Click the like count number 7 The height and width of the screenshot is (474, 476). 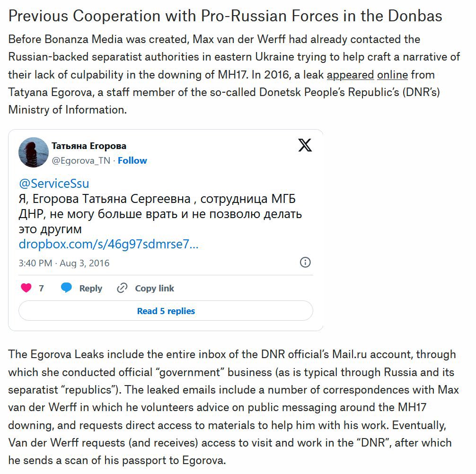pyautogui.click(x=41, y=288)
